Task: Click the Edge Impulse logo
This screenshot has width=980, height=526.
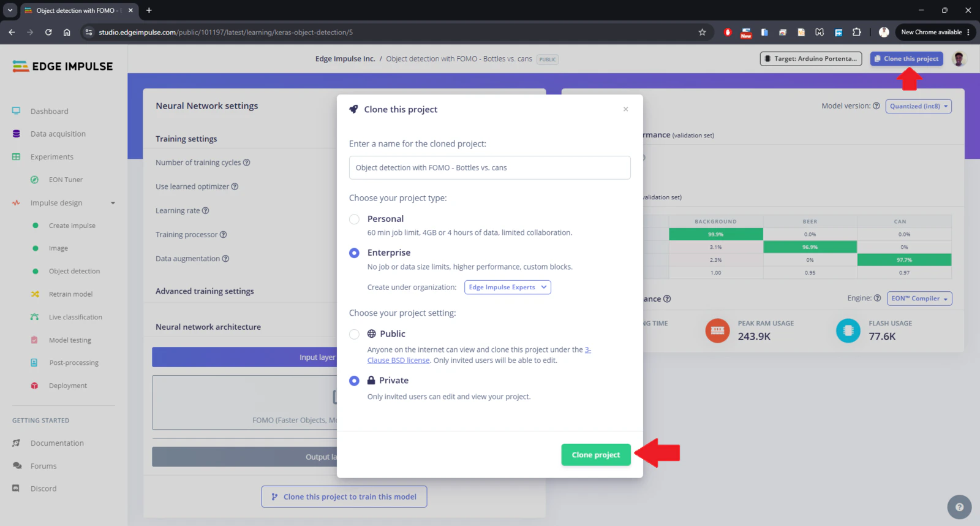Action: pyautogui.click(x=62, y=66)
